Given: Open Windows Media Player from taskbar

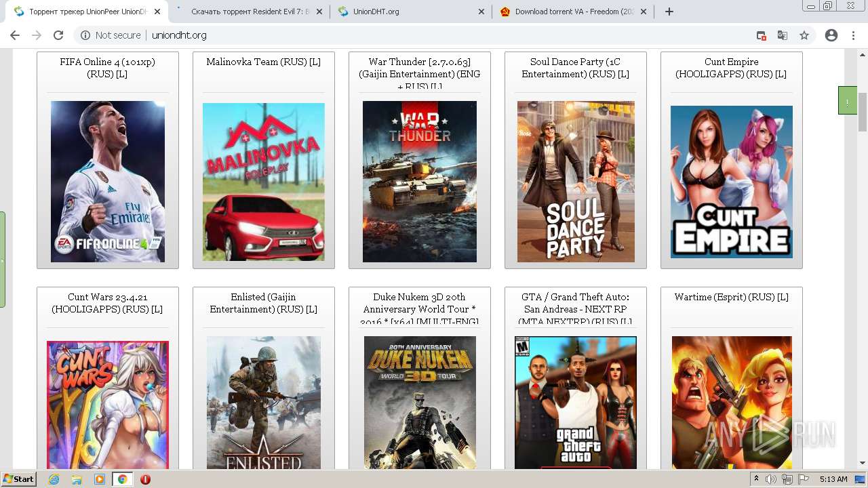Looking at the screenshot, I should click(x=100, y=479).
